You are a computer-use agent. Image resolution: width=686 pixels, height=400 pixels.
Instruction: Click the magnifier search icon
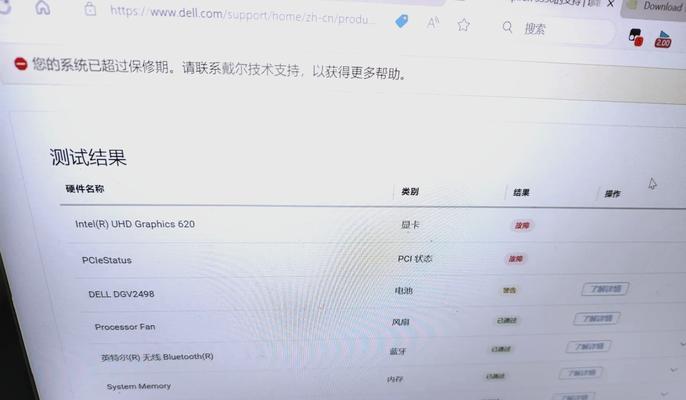pos(507,27)
